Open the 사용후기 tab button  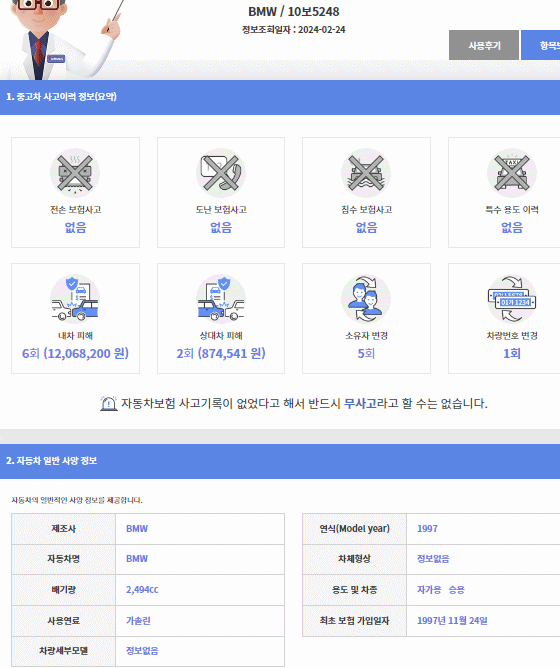[x=484, y=45]
